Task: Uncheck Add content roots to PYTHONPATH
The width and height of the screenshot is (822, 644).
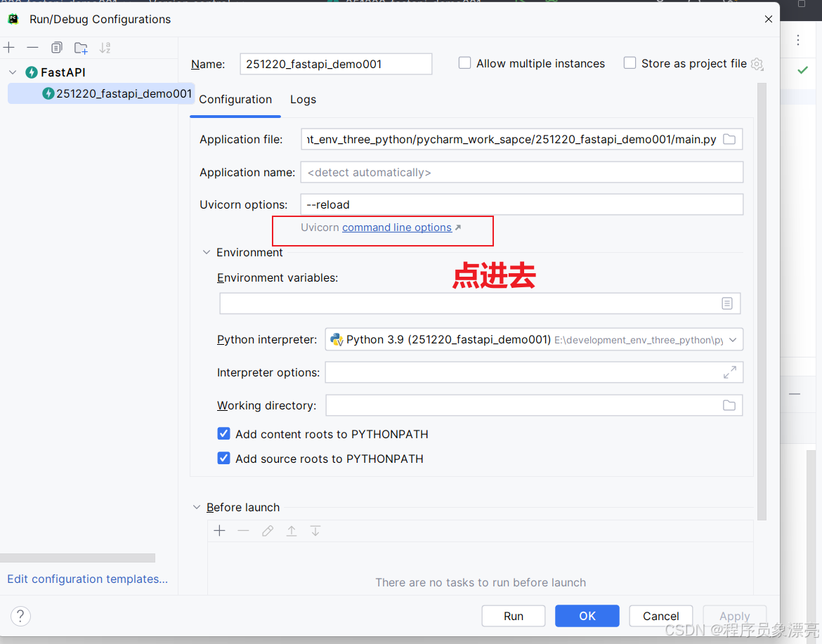Action: point(224,434)
